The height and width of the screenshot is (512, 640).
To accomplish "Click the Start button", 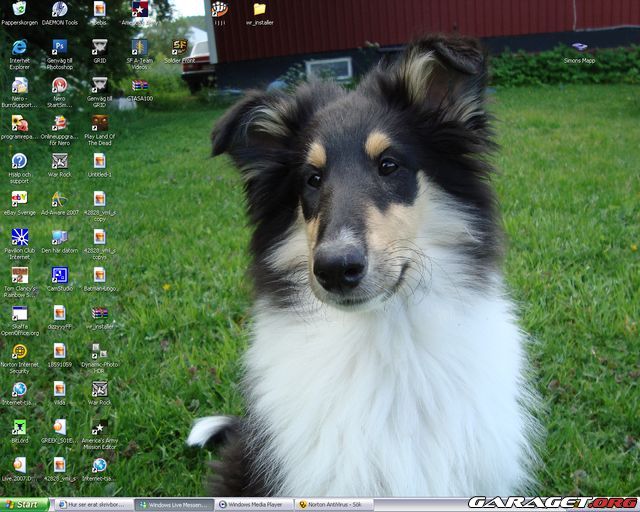I will (x=22, y=505).
